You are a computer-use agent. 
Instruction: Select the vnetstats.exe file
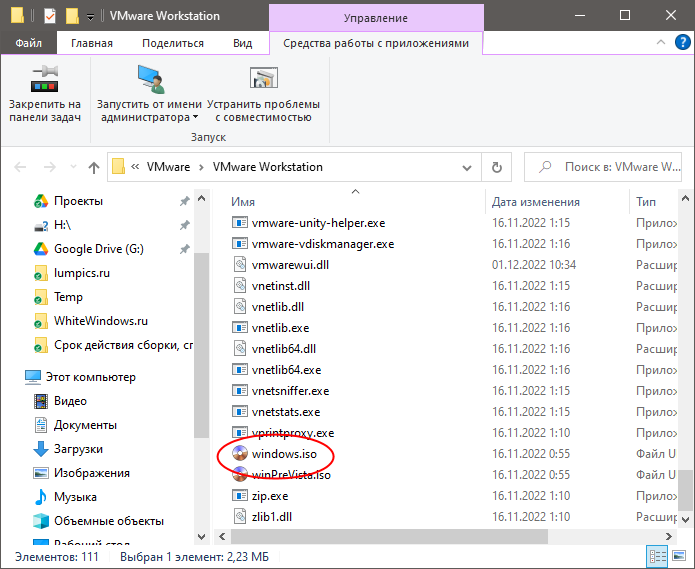[285, 412]
